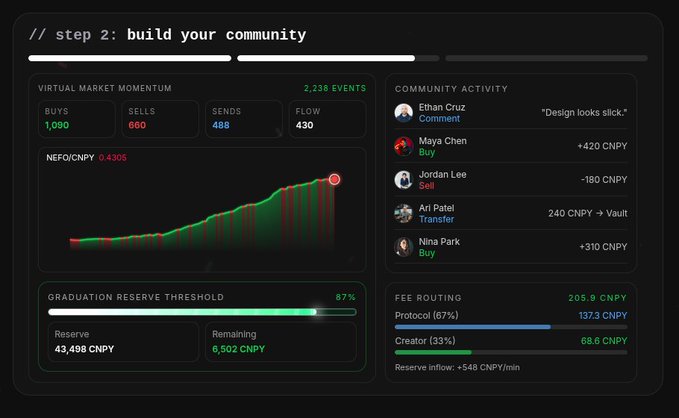Viewport: 679px width, 418px height.
Task: Click the 87% threshold percentage
Action: click(x=346, y=297)
